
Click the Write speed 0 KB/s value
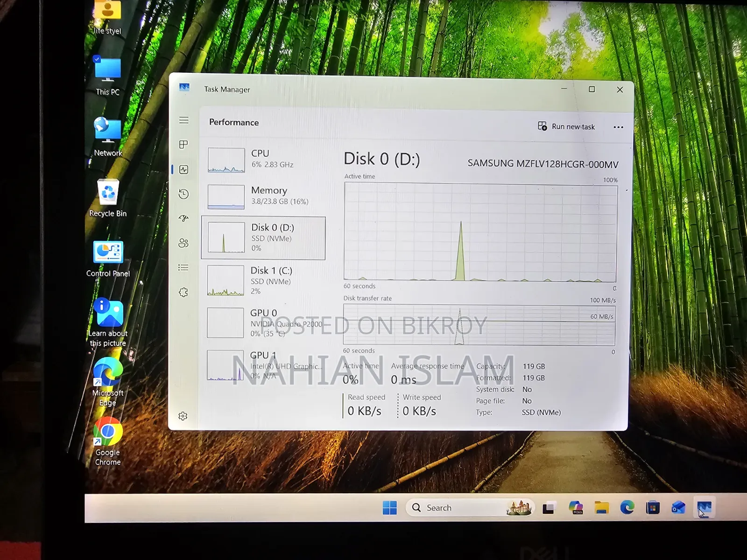[419, 411]
